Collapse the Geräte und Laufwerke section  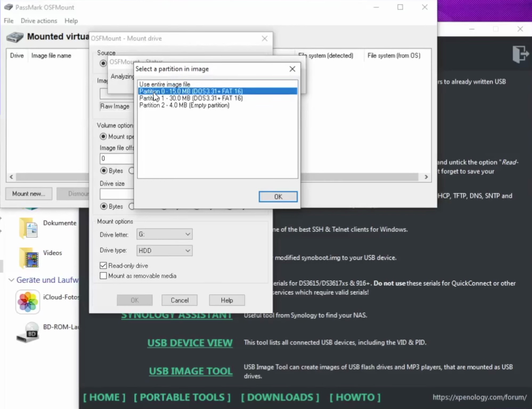[x=11, y=280]
